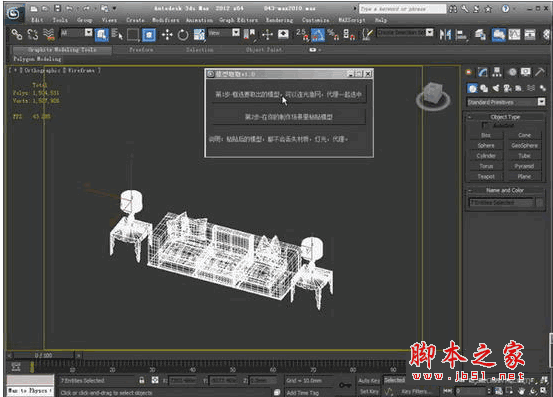
Task: Open the Tools menu
Action: pos(60,20)
